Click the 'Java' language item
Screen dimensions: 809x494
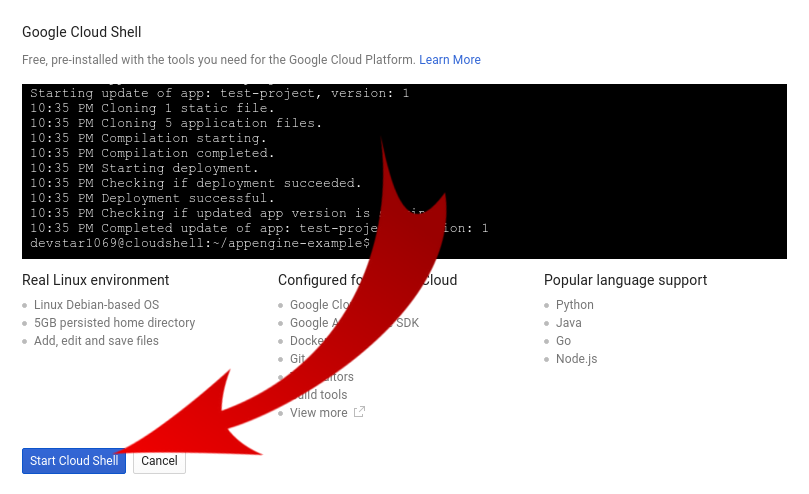click(x=569, y=323)
